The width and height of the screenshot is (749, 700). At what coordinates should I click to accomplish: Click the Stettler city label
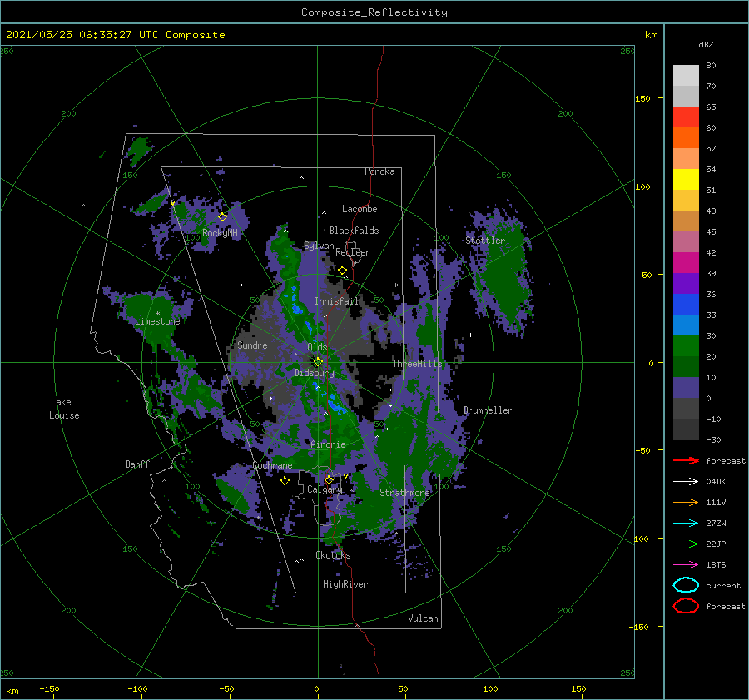[485, 241]
